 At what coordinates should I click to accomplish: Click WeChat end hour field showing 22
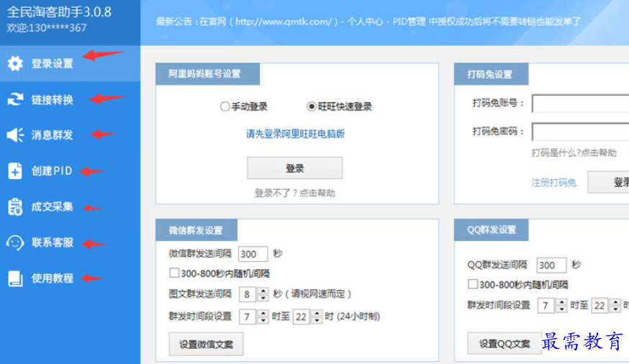(302, 317)
